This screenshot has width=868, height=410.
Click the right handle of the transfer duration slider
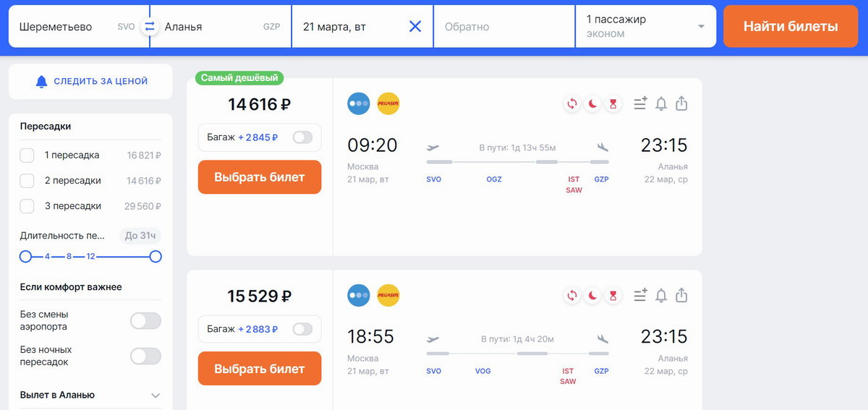[x=156, y=257]
